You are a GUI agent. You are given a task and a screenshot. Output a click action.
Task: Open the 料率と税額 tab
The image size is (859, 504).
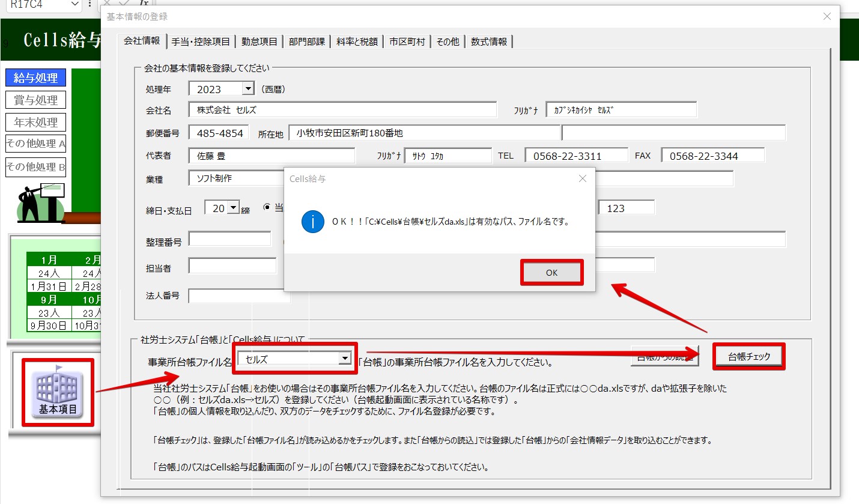(357, 41)
